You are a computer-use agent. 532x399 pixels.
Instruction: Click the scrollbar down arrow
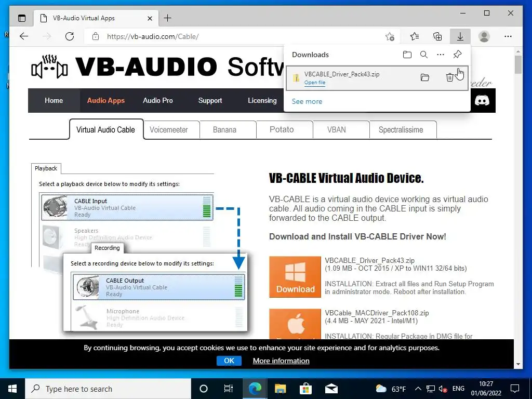[x=518, y=364]
